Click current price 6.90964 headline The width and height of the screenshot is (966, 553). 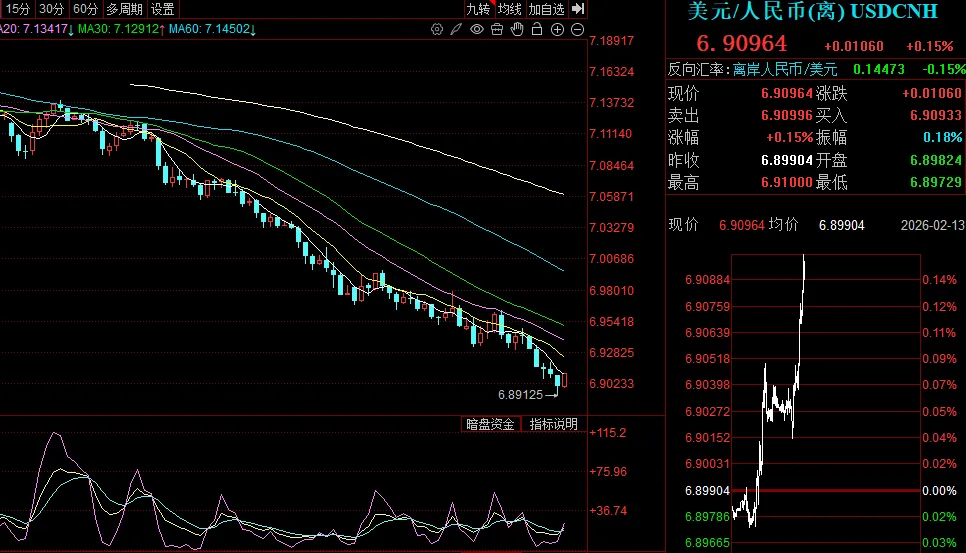click(x=742, y=43)
